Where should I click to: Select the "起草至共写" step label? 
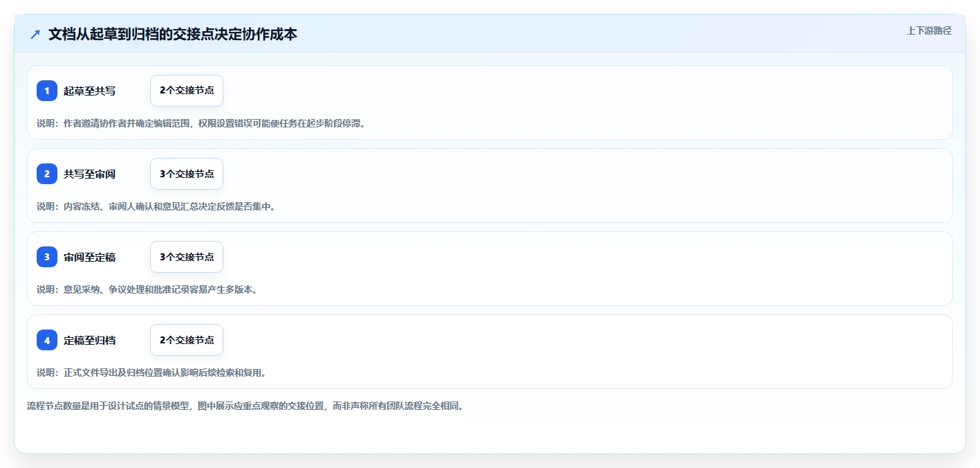point(89,91)
